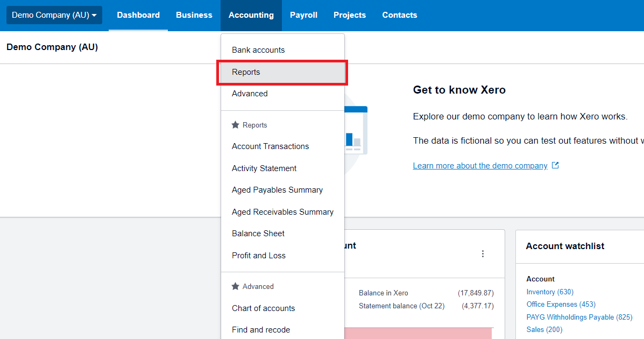The width and height of the screenshot is (644, 339).
Task: Open the Projects menu
Action: (350, 15)
